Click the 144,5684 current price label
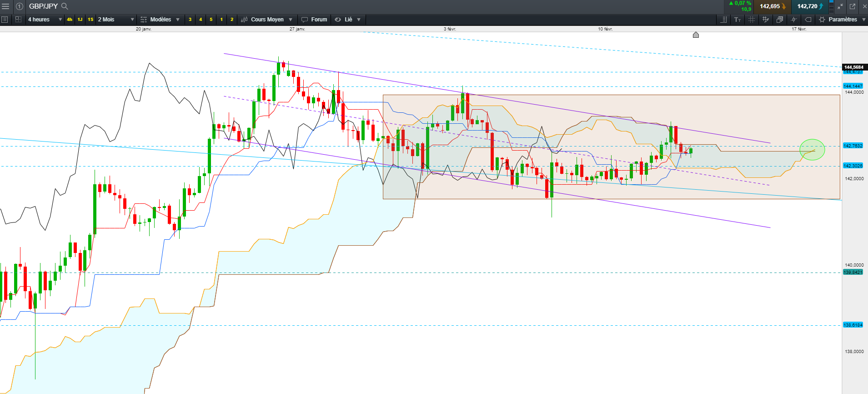 click(855, 67)
